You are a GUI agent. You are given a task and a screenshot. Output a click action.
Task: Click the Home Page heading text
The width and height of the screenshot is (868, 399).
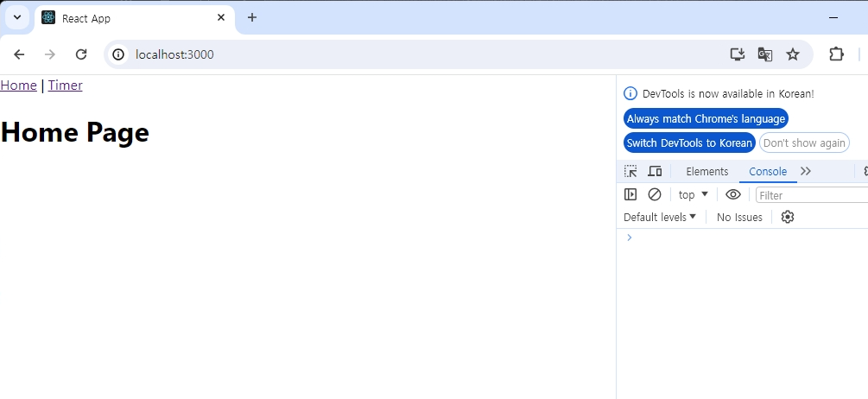pyautogui.click(x=75, y=132)
